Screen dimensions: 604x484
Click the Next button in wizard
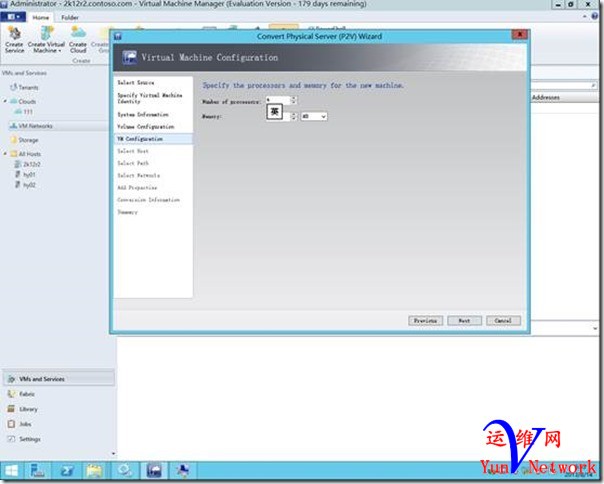464,321
